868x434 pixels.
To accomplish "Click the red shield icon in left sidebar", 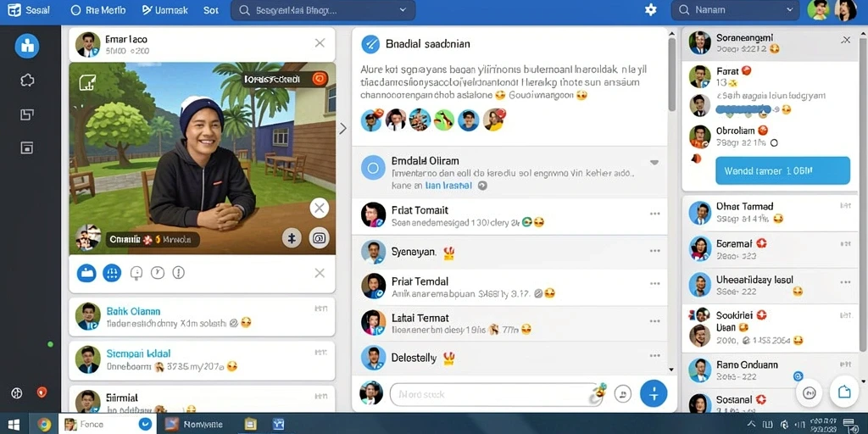I will point(42,392).
